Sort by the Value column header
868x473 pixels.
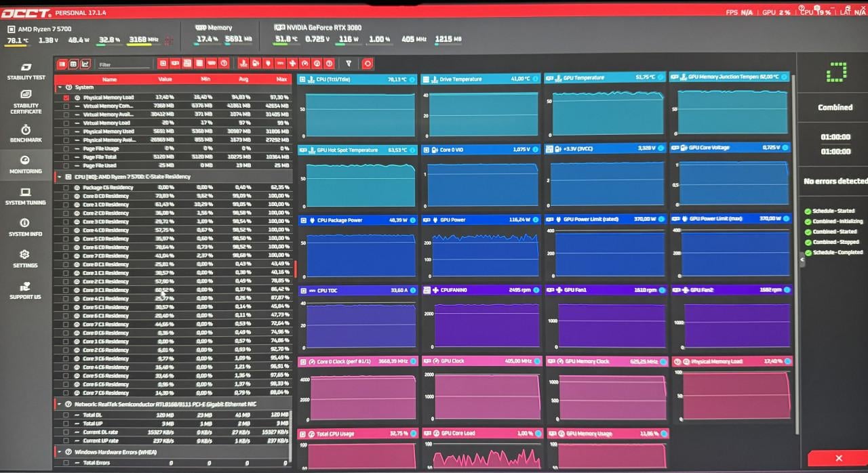pos(165,79)
